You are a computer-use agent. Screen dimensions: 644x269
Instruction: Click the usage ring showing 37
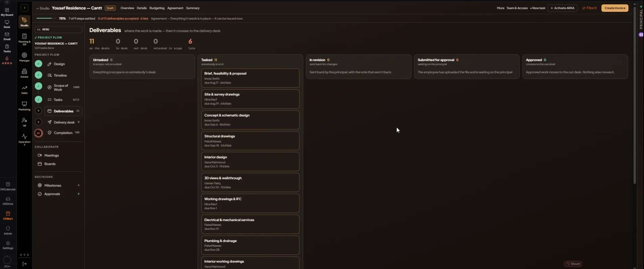tap(7, 260)
